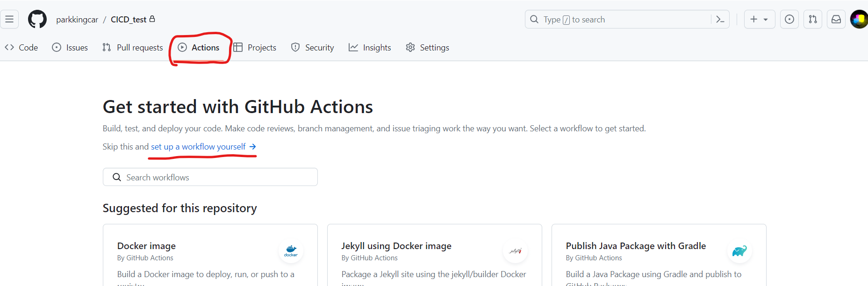Switch to the Security tab
Viewport: 868px width, 286px height.
[313, 48]
